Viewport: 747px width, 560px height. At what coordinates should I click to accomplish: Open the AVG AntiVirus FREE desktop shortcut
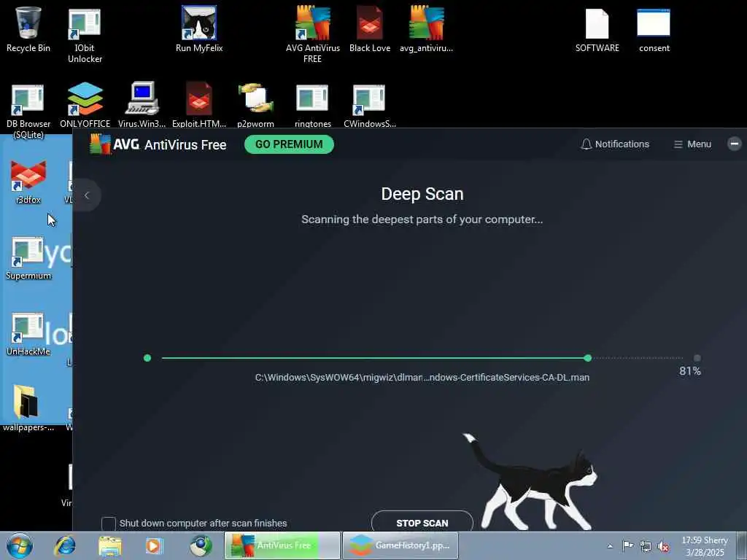tap(312, 34)
